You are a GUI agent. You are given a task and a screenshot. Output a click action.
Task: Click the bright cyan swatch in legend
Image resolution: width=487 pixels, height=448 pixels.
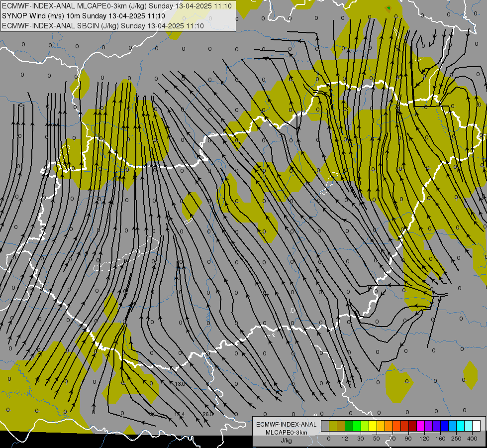coord(460,426)
